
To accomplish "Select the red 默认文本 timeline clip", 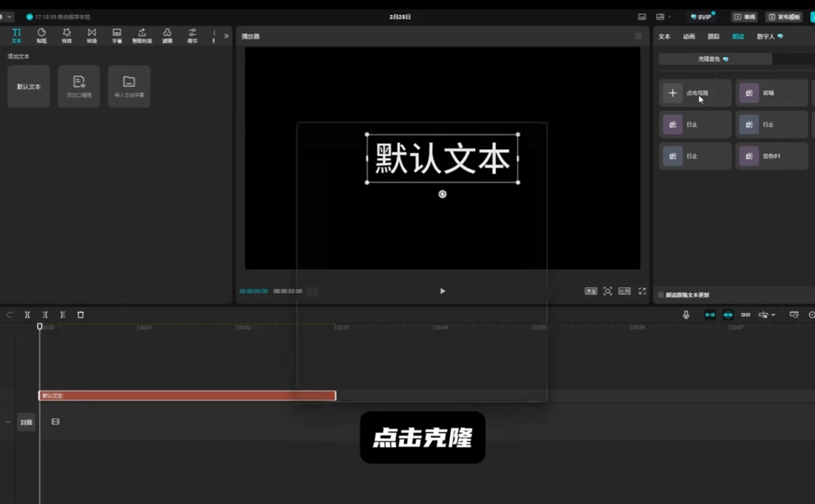I will click(x=187, y=396).
